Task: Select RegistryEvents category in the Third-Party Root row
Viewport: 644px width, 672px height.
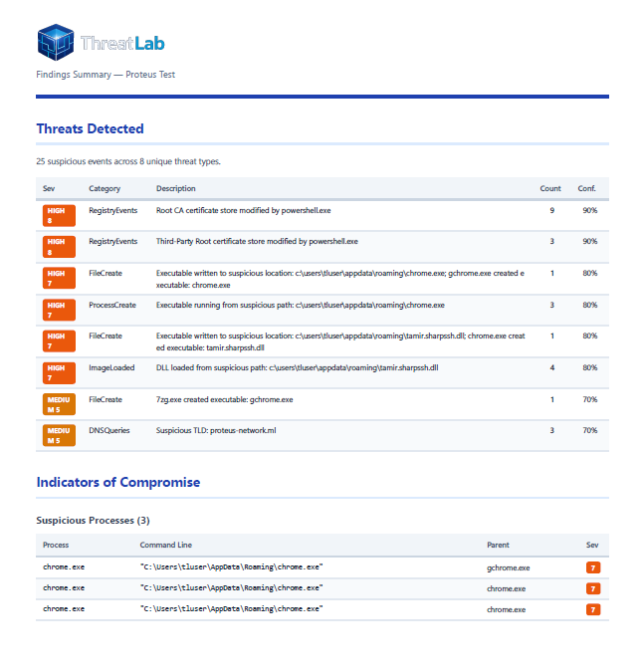Action: pos(113,241)
